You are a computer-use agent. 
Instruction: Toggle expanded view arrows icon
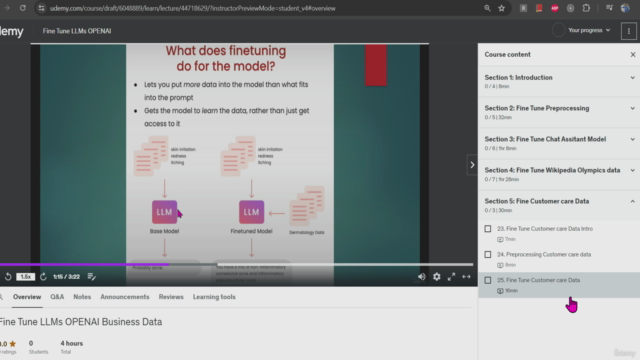point(466,277)
